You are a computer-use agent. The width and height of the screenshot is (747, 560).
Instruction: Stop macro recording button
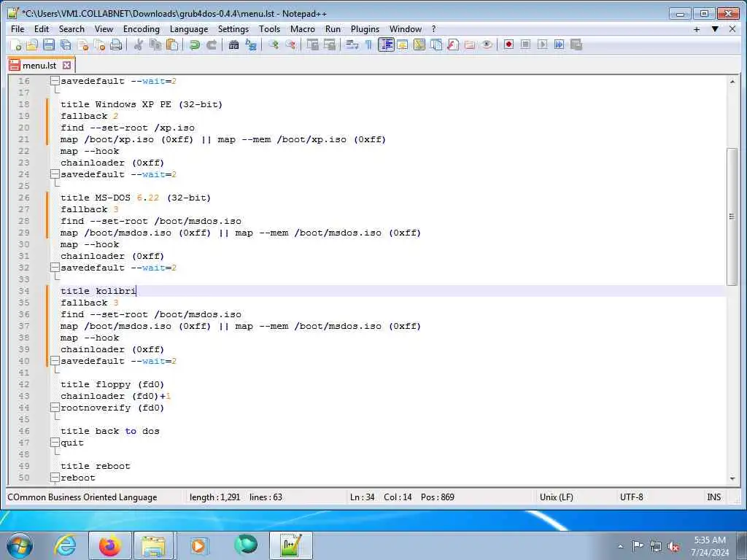point(525,44)
